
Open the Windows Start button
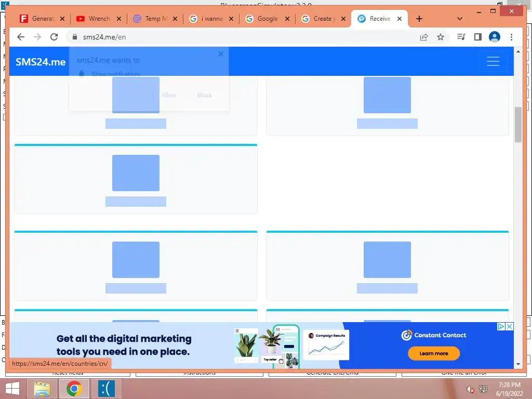point(12,389)
